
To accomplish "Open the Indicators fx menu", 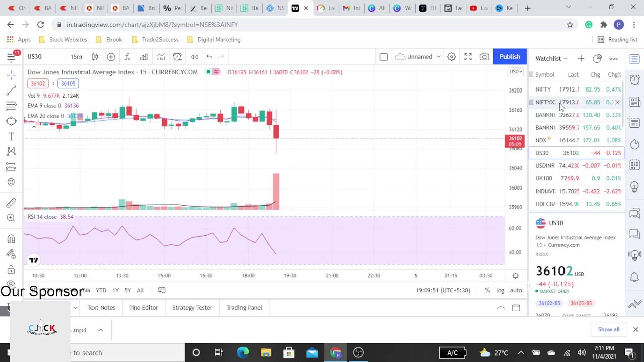I will point(127,57).
